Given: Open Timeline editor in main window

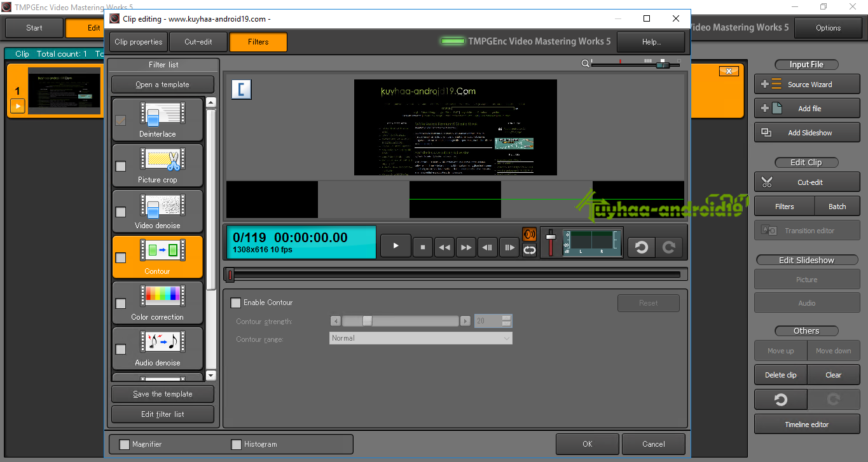Looking at the screenshot, I should pyautogui.click(x=807, y=425).
